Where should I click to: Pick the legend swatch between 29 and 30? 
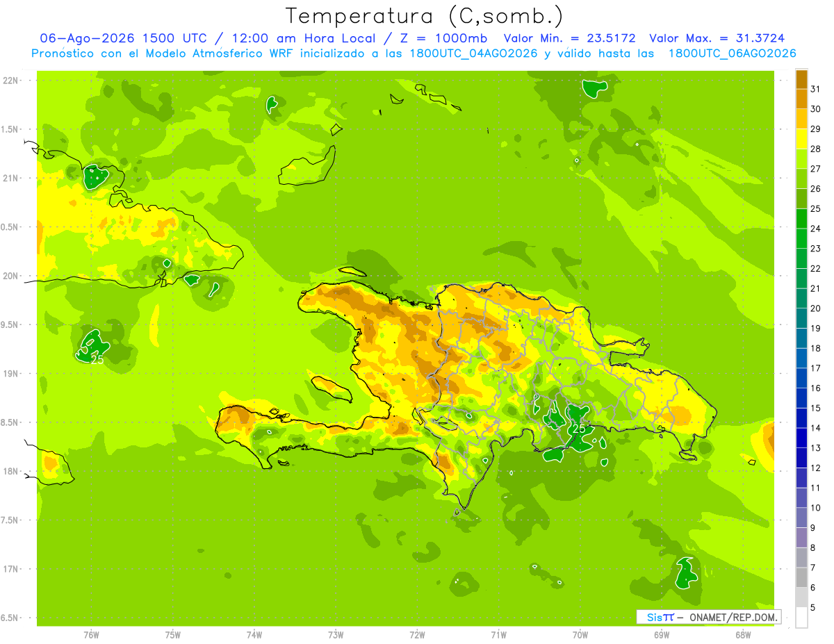click(x=801, y=119)
